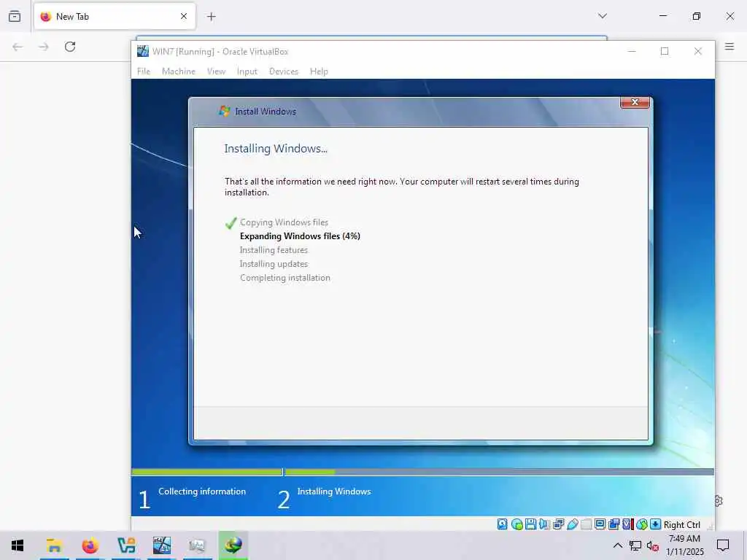Maximize the VirtualBox WIN7 window

tap(665, 51)
